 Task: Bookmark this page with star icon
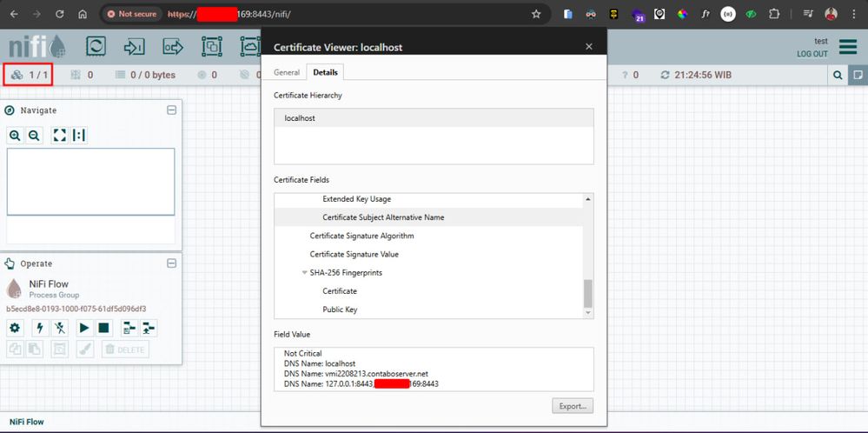point(536,15)
